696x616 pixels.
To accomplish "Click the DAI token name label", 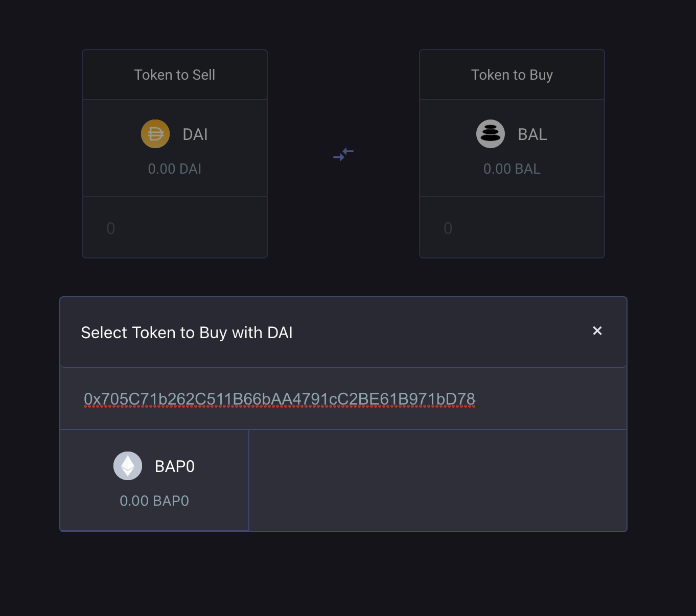I will tap(195, 134).
